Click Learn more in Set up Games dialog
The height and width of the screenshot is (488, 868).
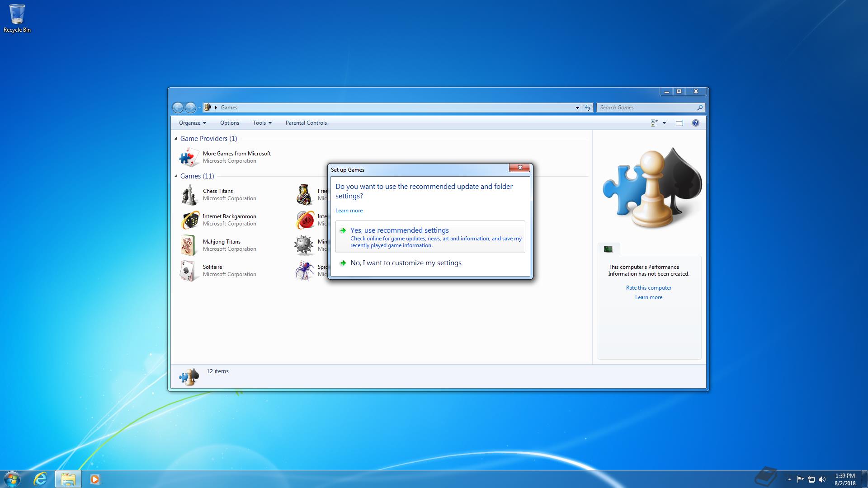349,211
